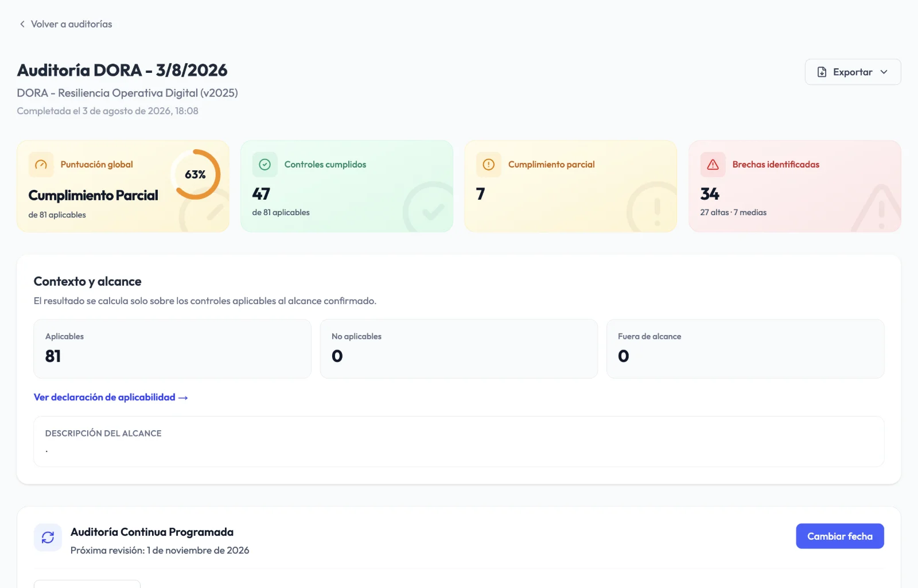The image size is (918, 588).
Task: Click the orange exclamation icon for Cumplimiento parcial
Action: [x=488, y=165]
